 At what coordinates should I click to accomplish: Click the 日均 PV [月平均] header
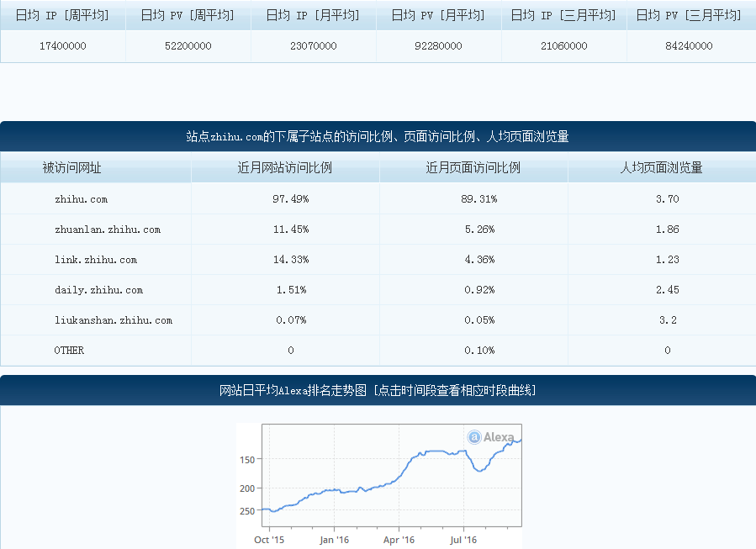coord(438,15)
